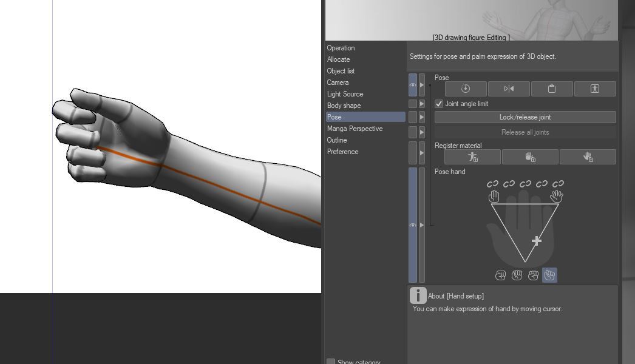Viewport: 635px width, 364px height.
Task: Uncheck the Joint angle limit checkbox
Action: (438, 104)
